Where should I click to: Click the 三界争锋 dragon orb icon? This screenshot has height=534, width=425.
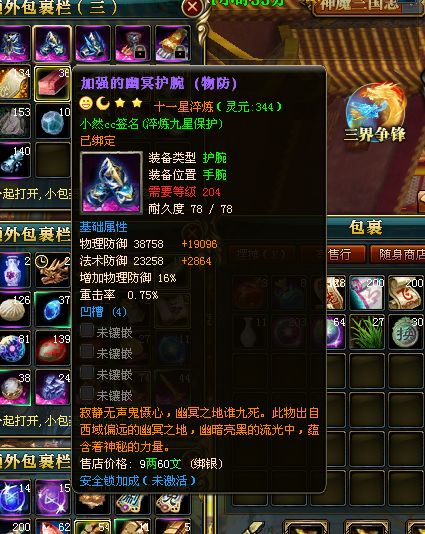pyautogui.click(x=375, y=111)
